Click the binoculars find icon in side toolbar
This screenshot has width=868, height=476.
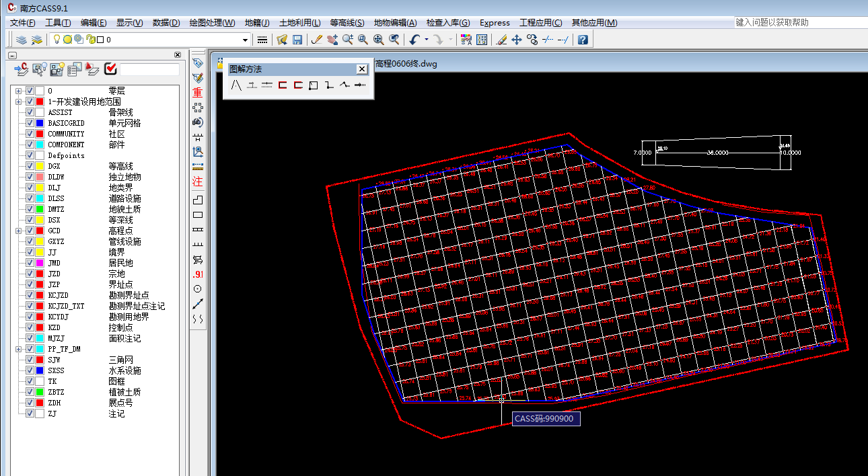197,122
